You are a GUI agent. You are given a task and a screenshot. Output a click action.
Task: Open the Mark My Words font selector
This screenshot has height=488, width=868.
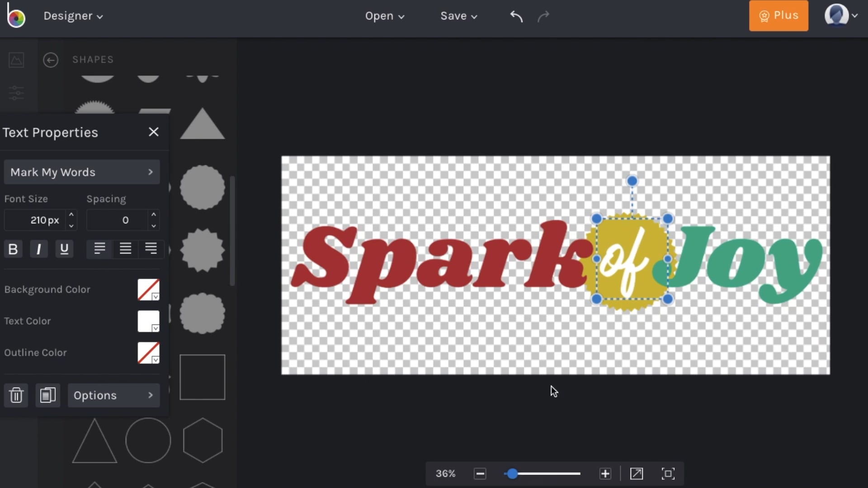[82, 172]
